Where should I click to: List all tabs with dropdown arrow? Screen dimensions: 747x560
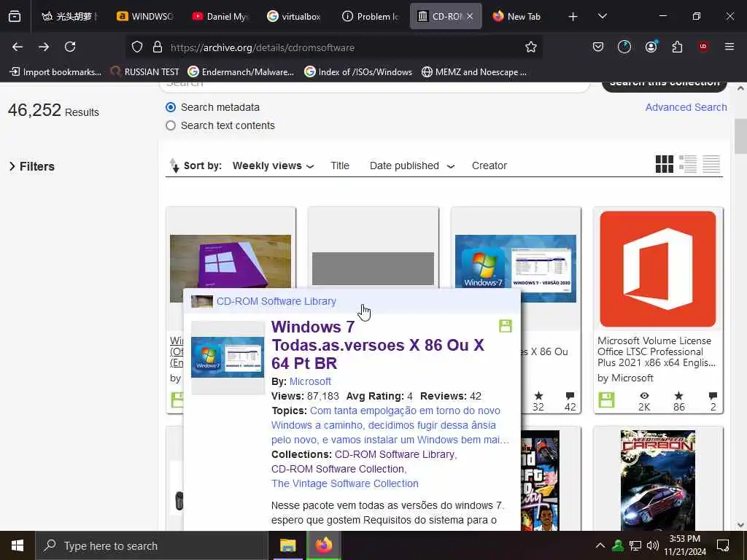[x=602, y=16]
